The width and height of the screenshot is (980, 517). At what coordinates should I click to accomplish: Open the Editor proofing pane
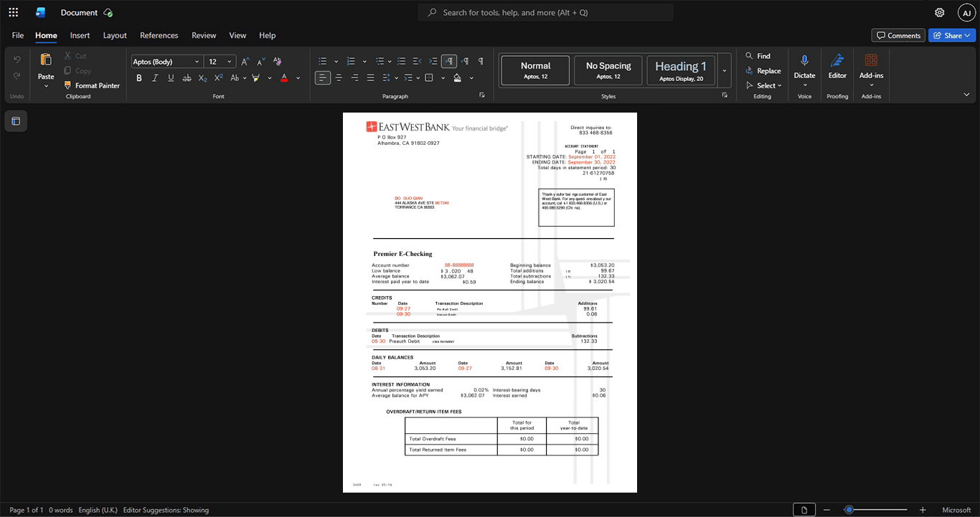pyautogui.click(x=837, y=67)
